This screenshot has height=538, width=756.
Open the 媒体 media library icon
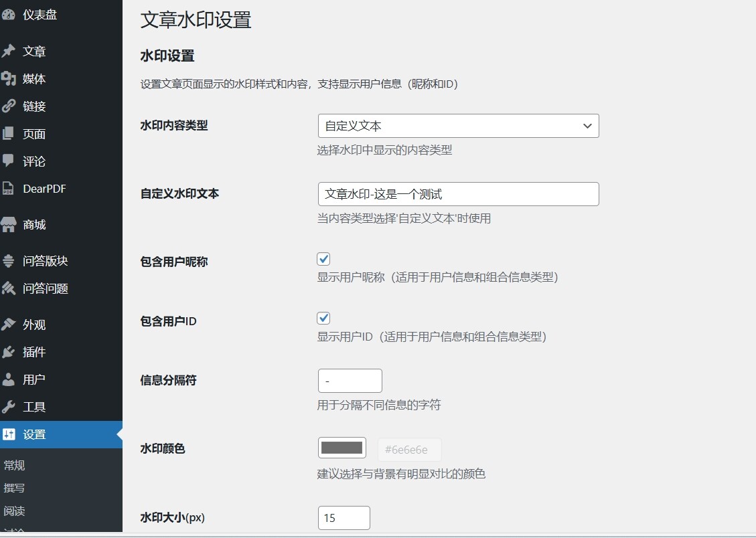point(9,79)
